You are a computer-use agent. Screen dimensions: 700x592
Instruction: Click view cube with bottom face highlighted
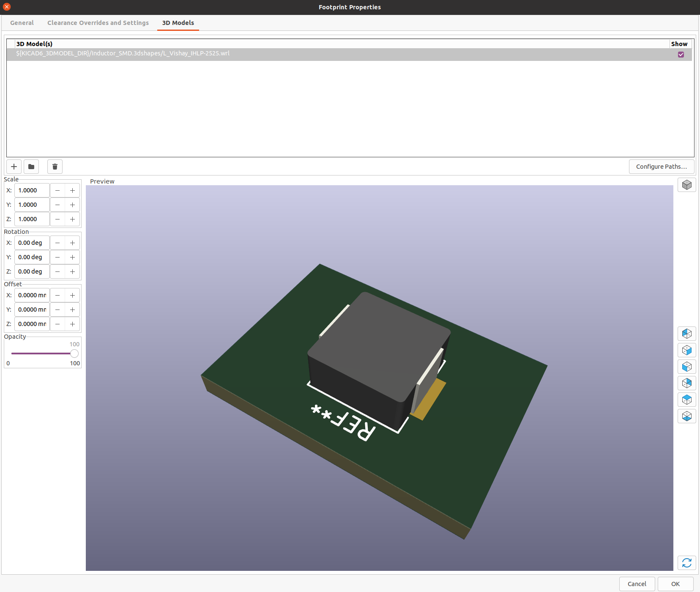coord(686,416)
